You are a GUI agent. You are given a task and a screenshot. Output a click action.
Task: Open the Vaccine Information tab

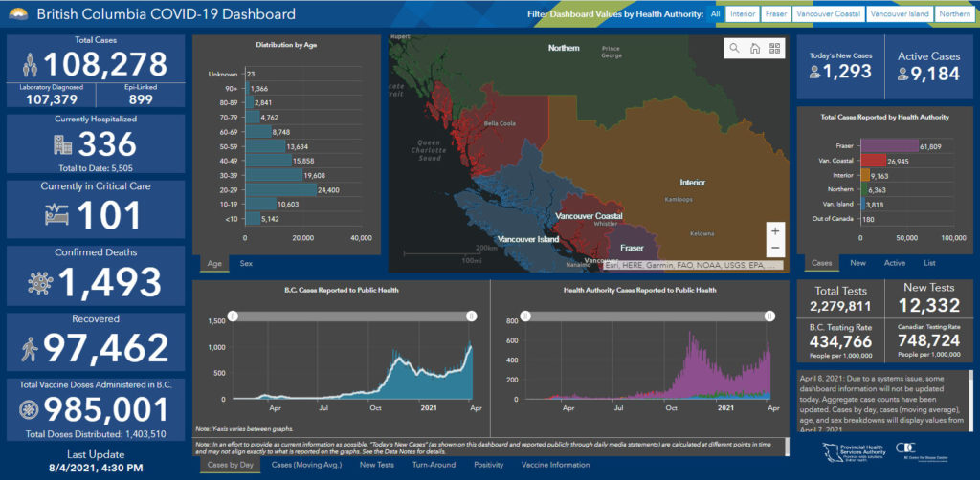[555, 464]
